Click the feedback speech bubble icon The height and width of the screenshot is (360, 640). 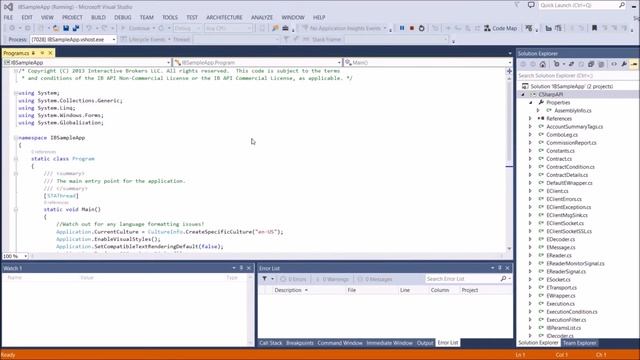[x=531, y=5]
